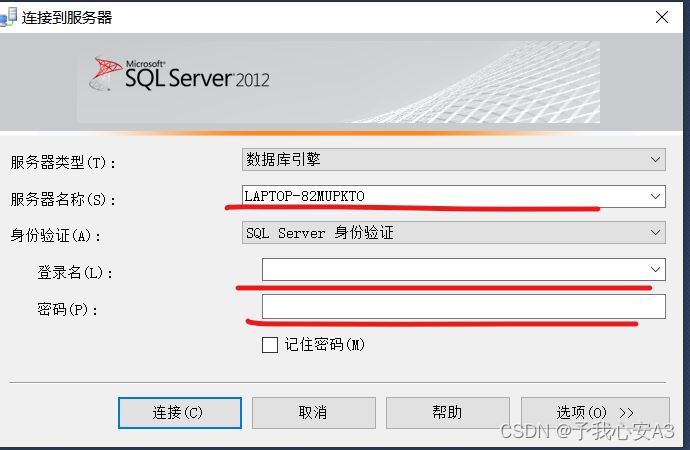This screenshot has width=690, height=450.
Task: Open the 服务器类型 dropdown showing 数据库引擎
Action: click(x=454, y=160)
